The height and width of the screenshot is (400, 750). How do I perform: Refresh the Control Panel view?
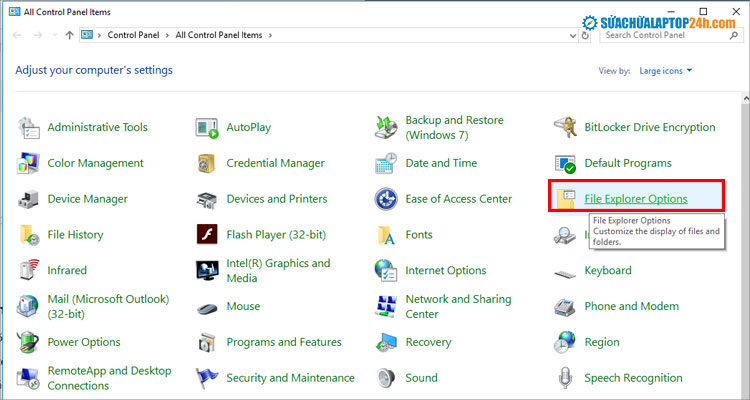pos(585,35)
